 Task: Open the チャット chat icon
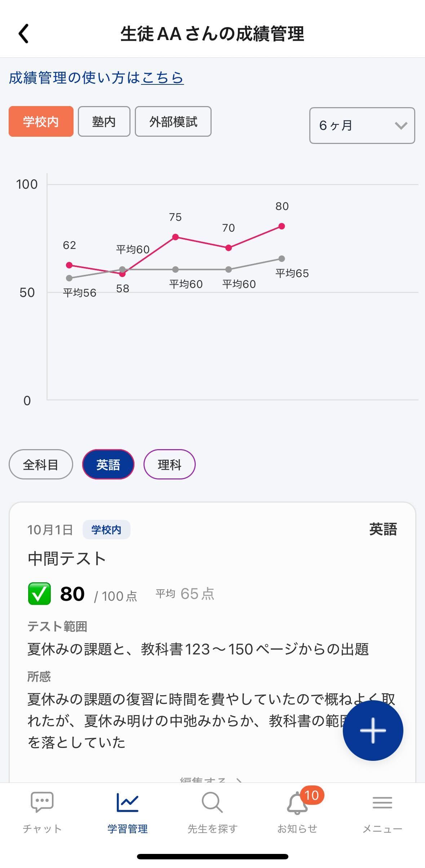[42, 802]
